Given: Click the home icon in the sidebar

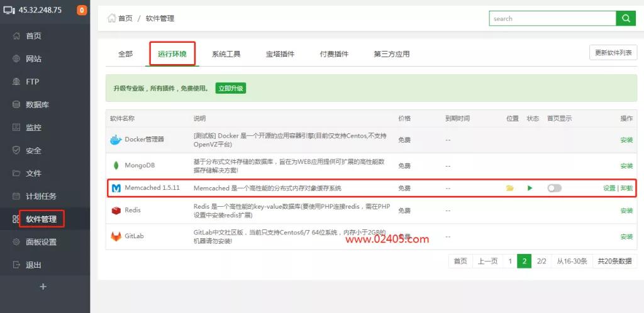Looking at the screenshot, I should [x=16, y=36].
